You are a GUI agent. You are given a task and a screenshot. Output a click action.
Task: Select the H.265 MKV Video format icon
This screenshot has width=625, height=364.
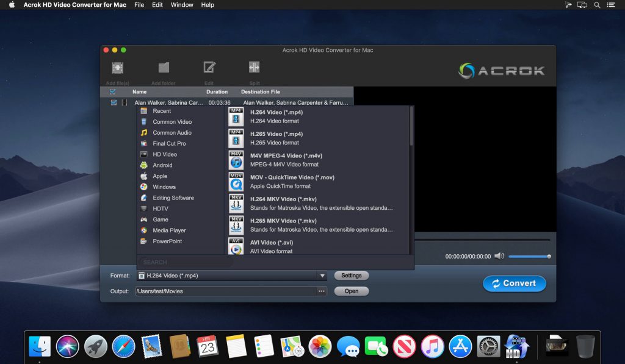pos(236,224)
